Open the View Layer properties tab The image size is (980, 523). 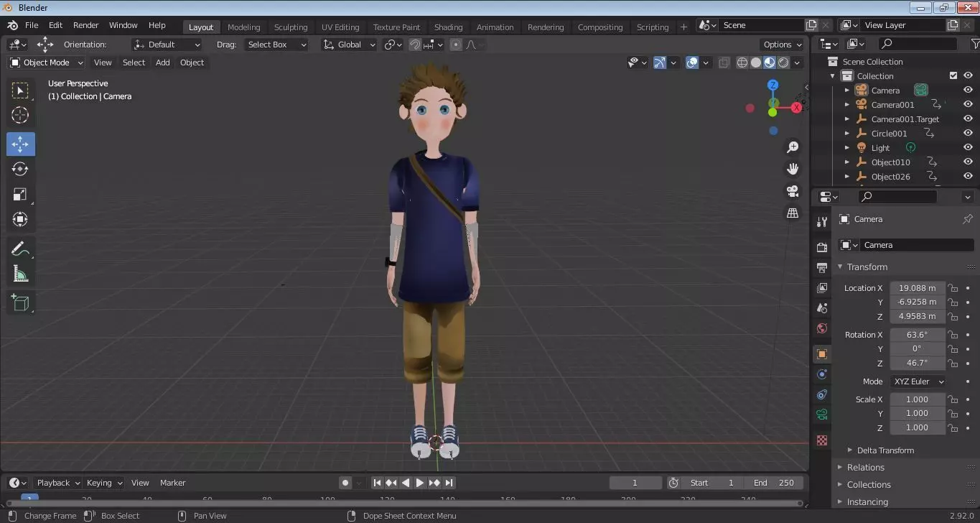click(x=822, y=287)
